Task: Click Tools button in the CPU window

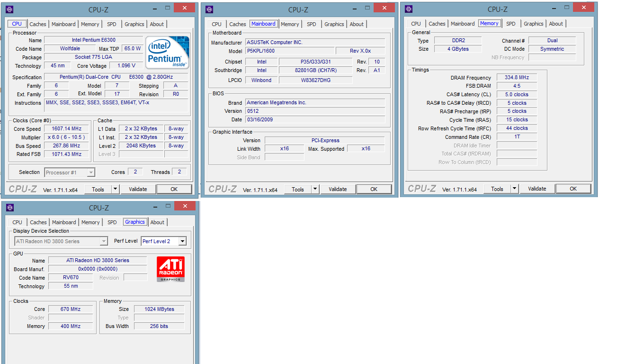Action: coord(98,189)
